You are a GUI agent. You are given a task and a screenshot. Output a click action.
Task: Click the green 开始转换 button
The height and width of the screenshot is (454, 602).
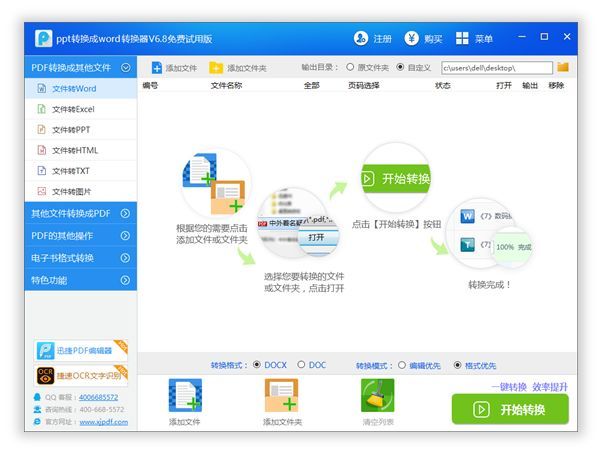pyautogui.click(x=510, y=409)
